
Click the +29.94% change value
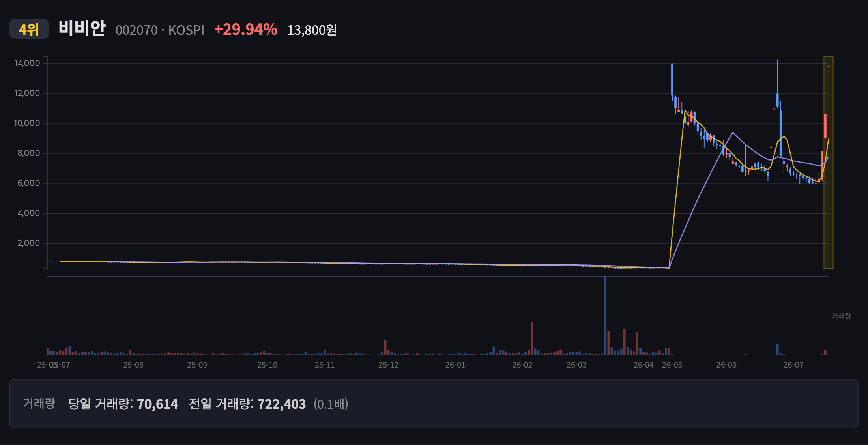click(x=245, y=30)
